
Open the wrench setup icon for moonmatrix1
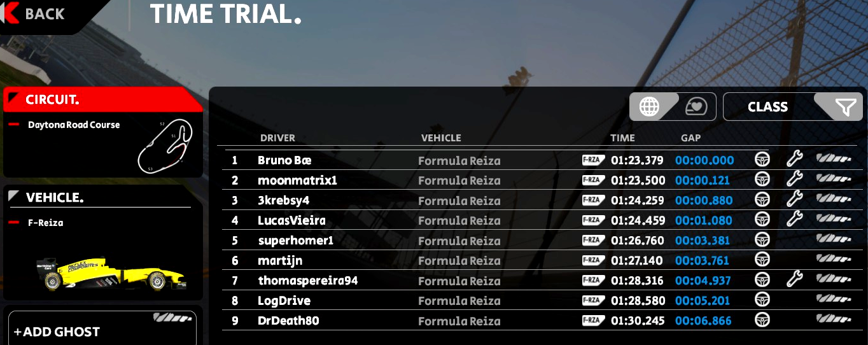click(x=794, y=179)
